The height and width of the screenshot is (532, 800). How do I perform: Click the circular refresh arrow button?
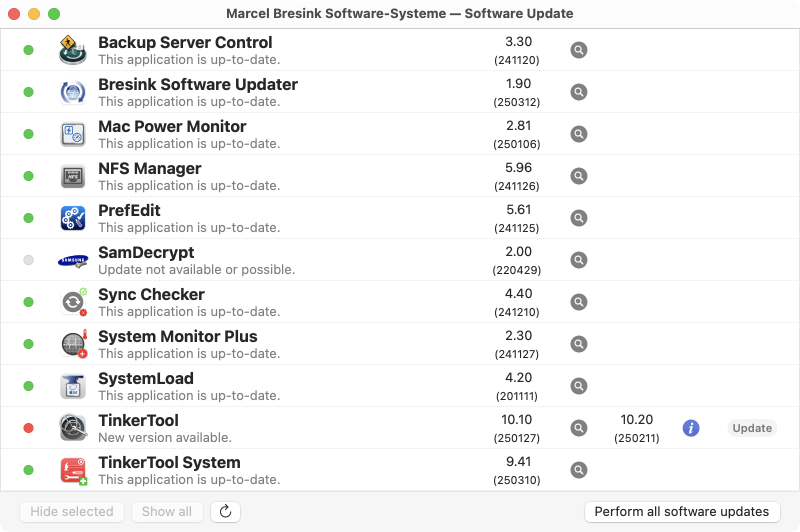(226, 512)
